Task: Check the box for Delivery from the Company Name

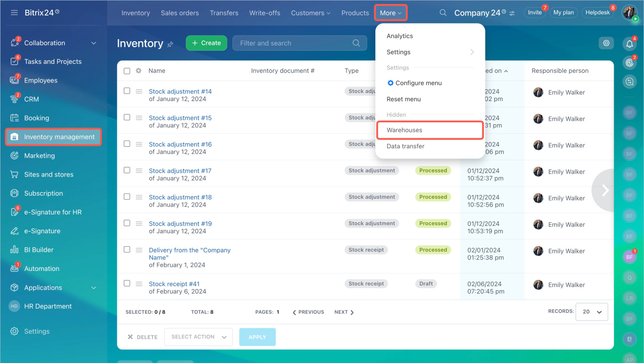Action: point(127,249)
